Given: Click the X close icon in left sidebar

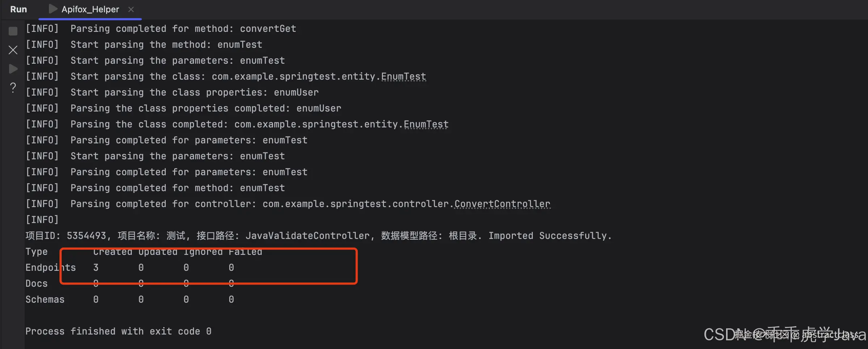Looking at the screenshot, I should [13, 50].
